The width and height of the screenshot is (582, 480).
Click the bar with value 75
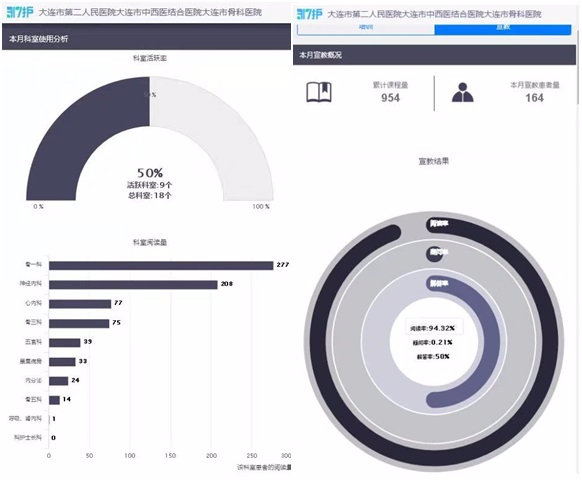pyautogui.click(x=79, y=323)
